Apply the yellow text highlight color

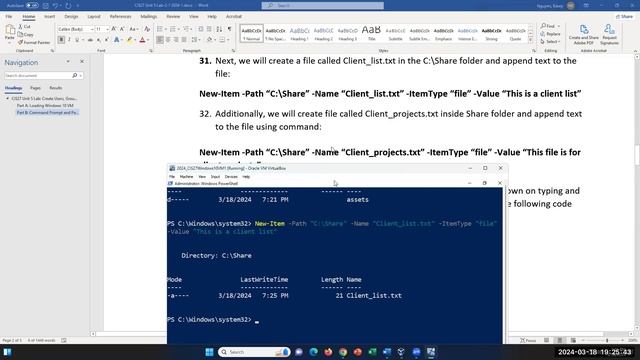click(x=129, y=40)
